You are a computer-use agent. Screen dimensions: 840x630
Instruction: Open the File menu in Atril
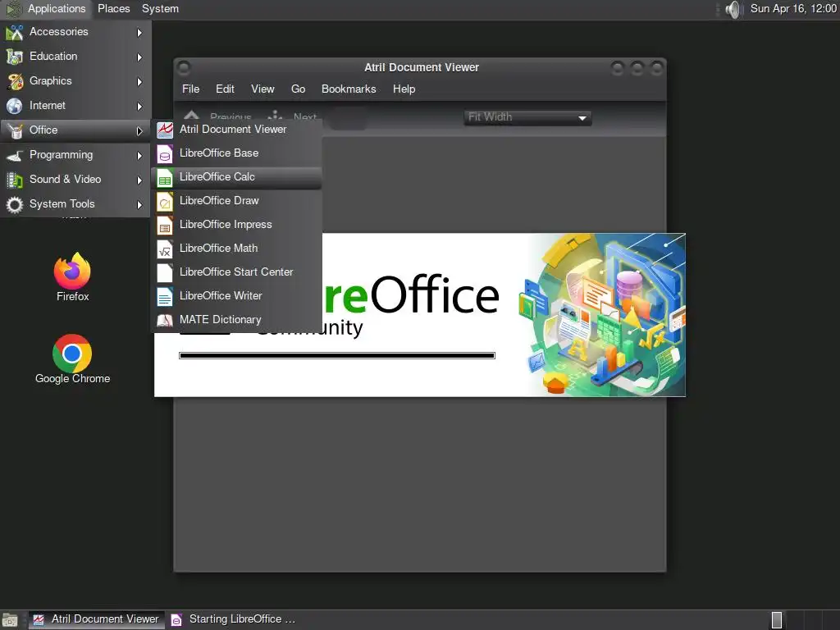coord(190,89)
